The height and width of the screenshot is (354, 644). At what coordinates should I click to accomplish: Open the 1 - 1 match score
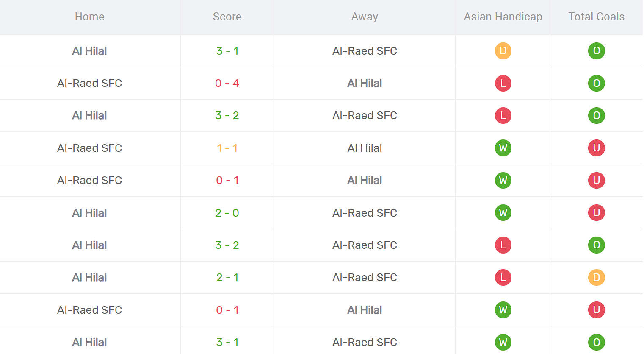(227, 148)
